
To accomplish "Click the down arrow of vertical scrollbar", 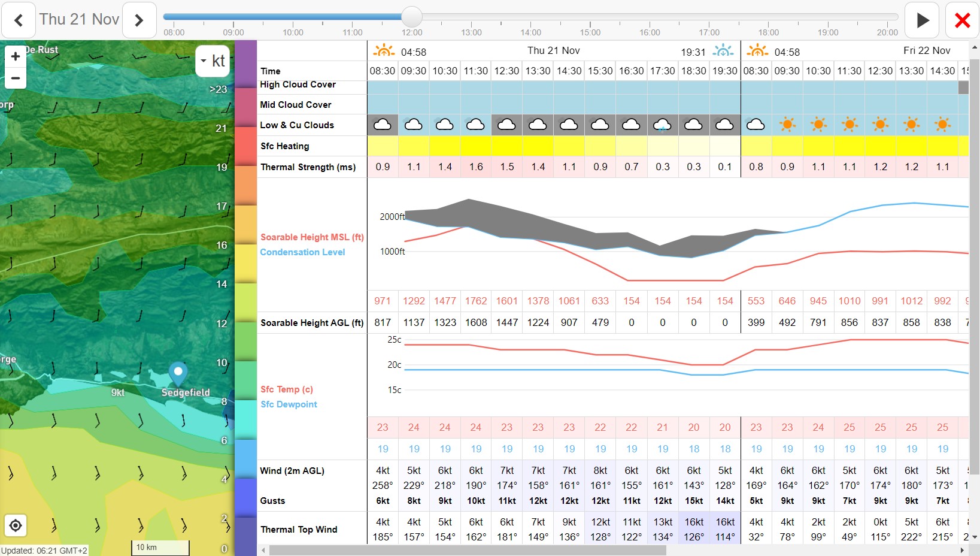I will pos(975,537).
